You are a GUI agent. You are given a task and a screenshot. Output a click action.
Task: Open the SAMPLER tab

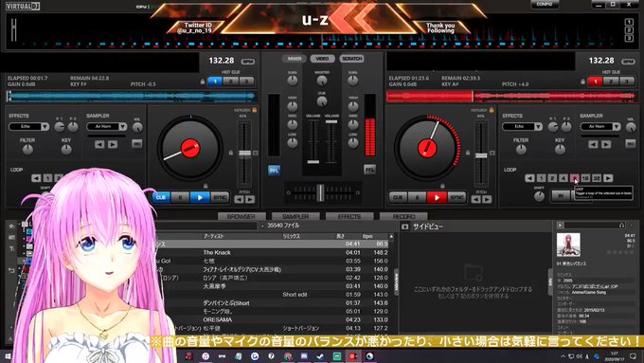[x=295, y=216]
